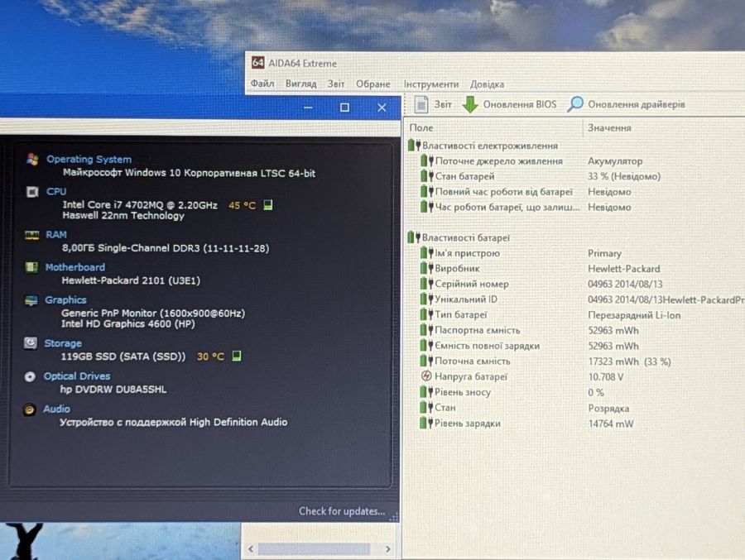Open the Вигляд menu in AIDA64
745x560 pixels.
tap(300, 84)
